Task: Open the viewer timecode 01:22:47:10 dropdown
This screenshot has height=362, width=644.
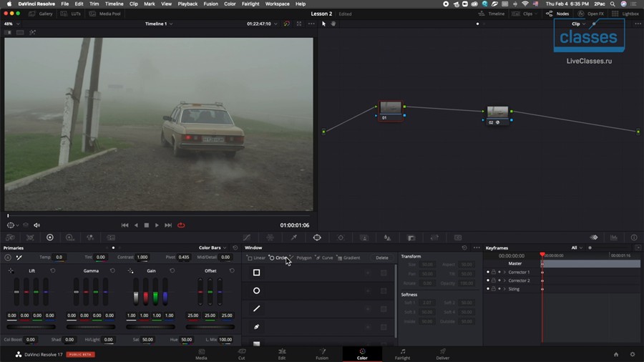Action: click(x=262, y=24)
